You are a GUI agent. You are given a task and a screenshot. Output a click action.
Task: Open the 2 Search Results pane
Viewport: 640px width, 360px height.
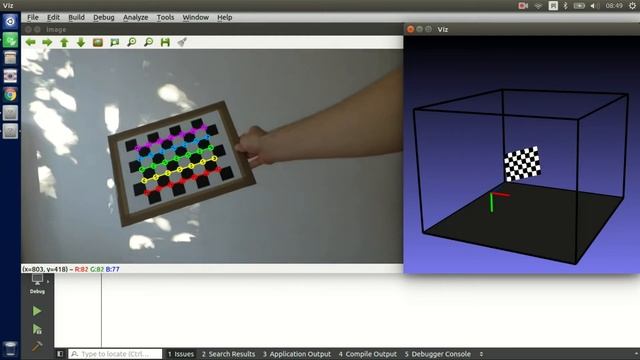228,354
